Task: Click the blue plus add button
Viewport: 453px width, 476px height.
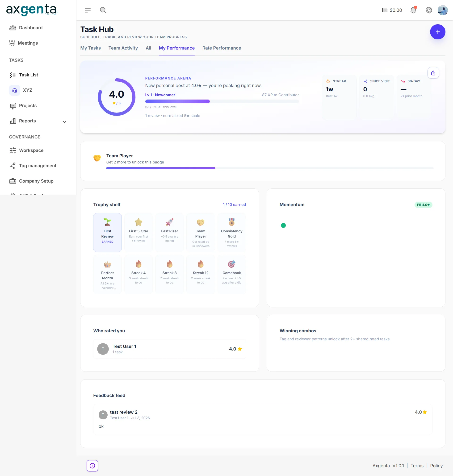Action: tap(437, 32)
